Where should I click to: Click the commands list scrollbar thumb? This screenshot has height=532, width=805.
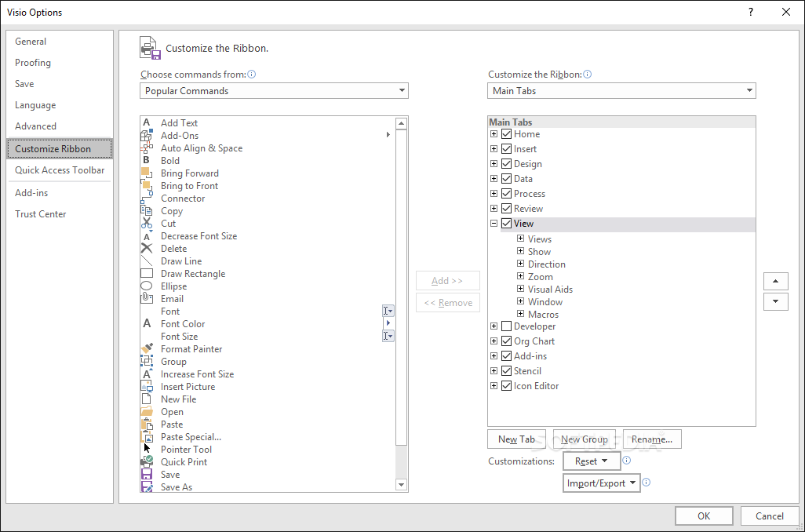tap(402, 287)
